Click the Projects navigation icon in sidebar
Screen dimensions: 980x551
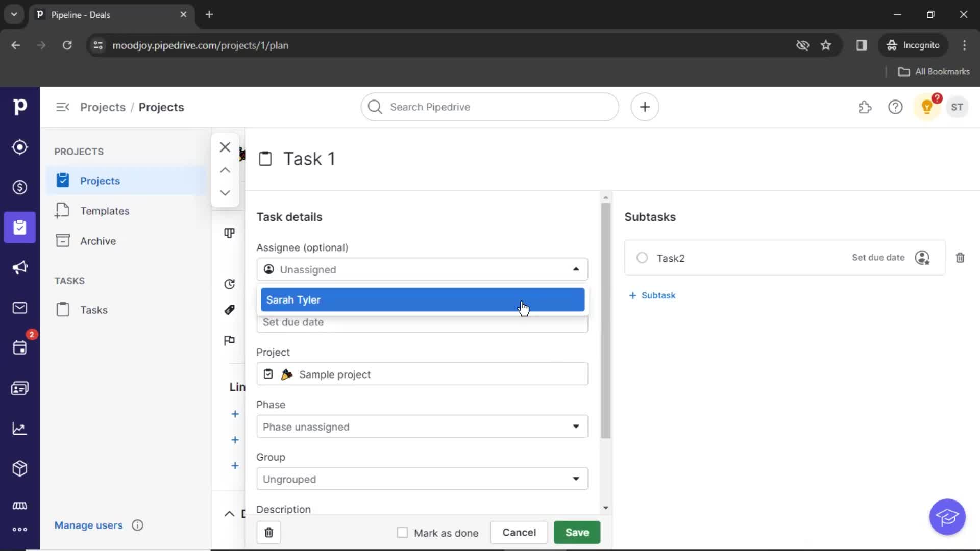19,228
